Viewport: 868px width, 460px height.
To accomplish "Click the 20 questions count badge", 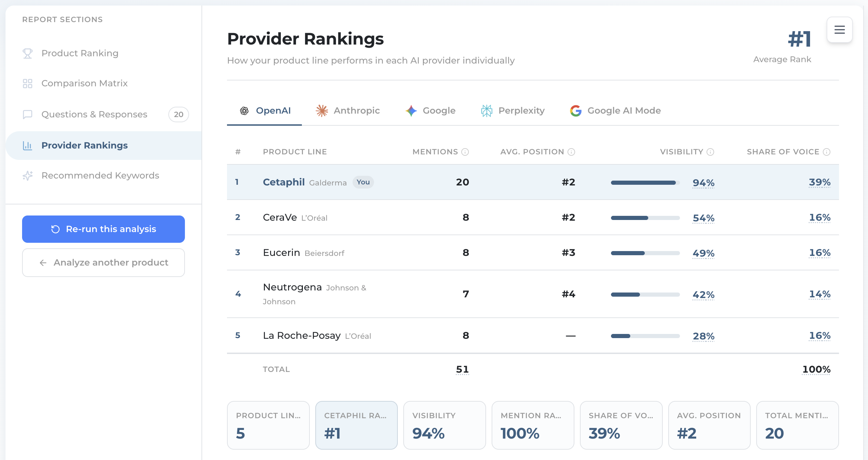I will coord(178,114).
